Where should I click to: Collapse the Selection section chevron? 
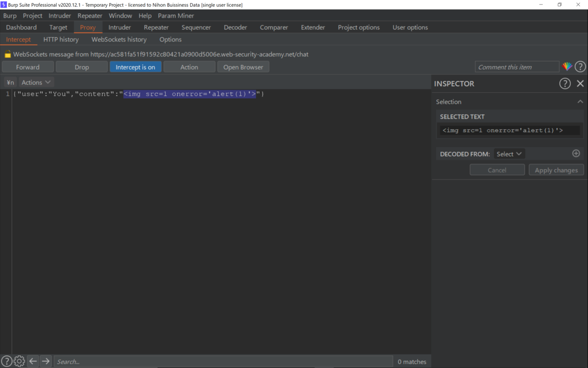[580, 102]
